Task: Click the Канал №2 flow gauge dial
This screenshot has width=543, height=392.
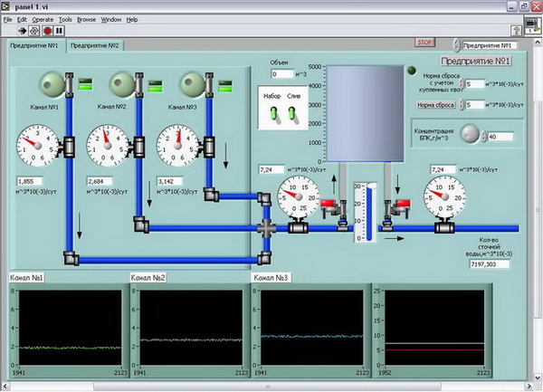Action: (108, 146)
